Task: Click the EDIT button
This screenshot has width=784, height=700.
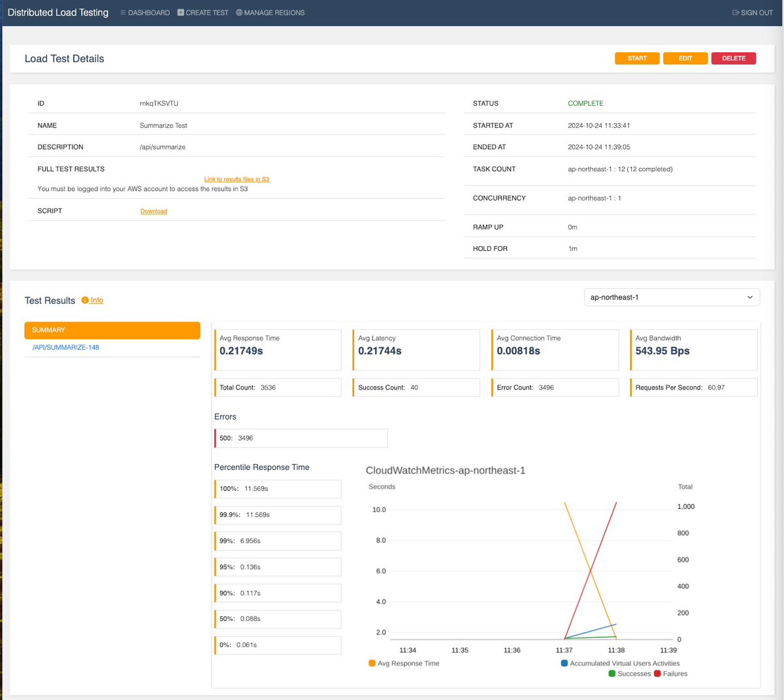Action: pyautogui.click(x=685, y=58)
